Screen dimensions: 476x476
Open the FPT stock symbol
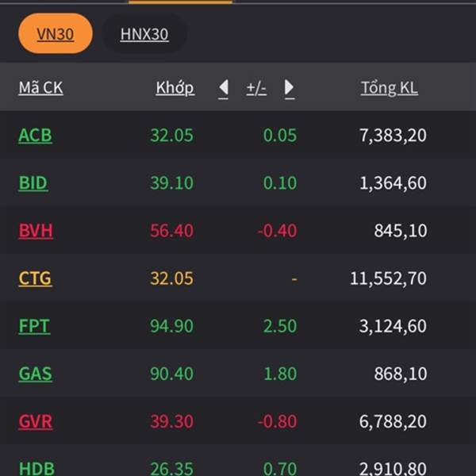(34, 326)
